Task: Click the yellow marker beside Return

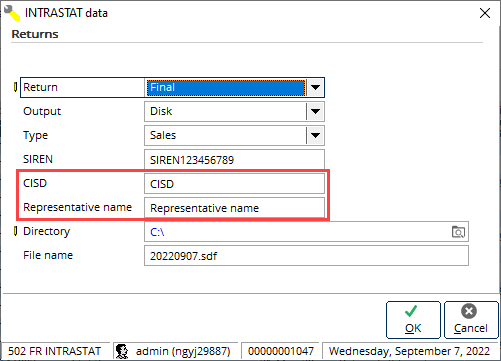Action: [x=15, y=87]
